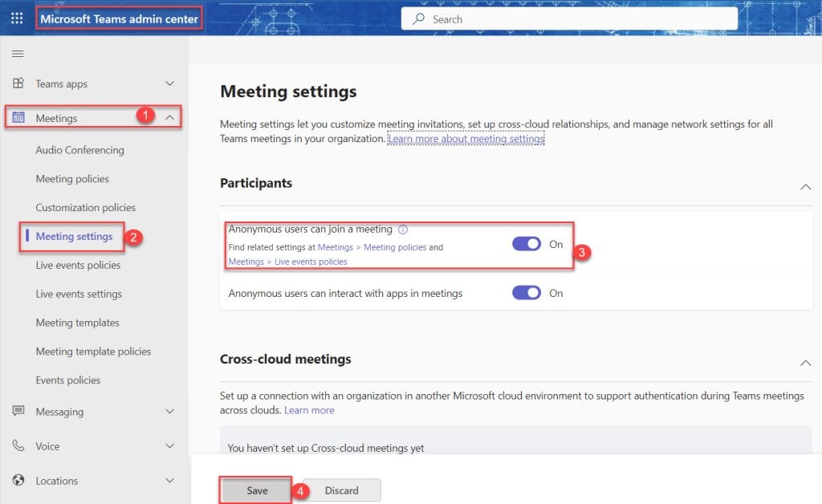Open Meeting templates page
822x504 pixels.
[x=78, y=323]
